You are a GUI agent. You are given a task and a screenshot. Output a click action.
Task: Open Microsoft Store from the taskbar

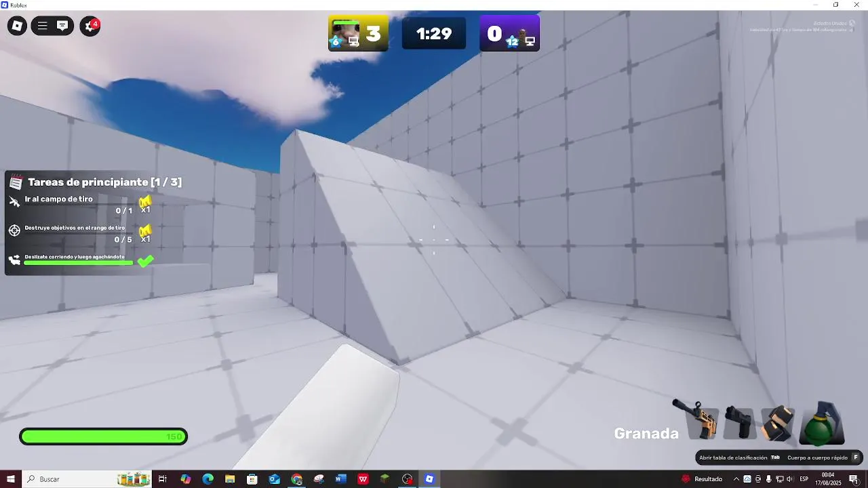point(252,479)
